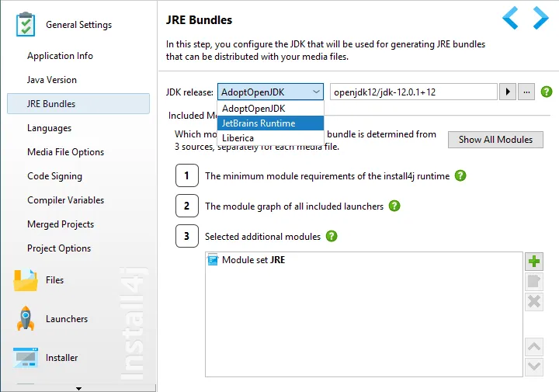Open Code Signing settings
Viewport: 559px width, 392px height.
(x=54, y=176)
